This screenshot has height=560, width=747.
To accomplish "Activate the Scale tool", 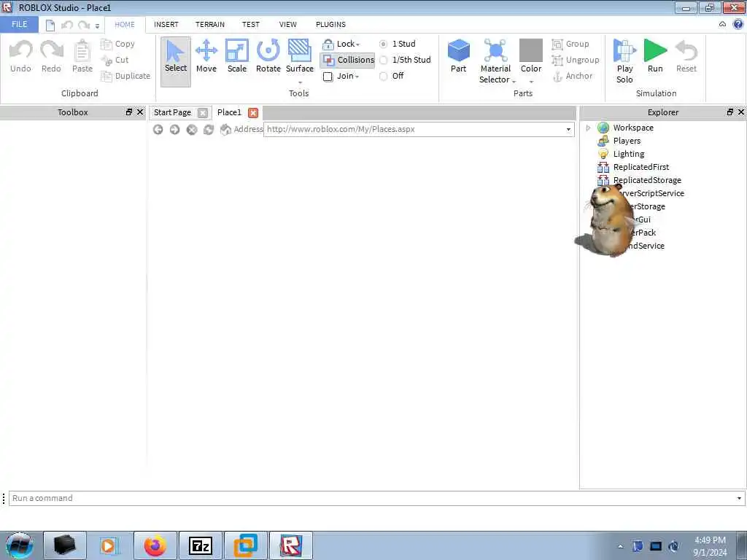I will point(237,56).
